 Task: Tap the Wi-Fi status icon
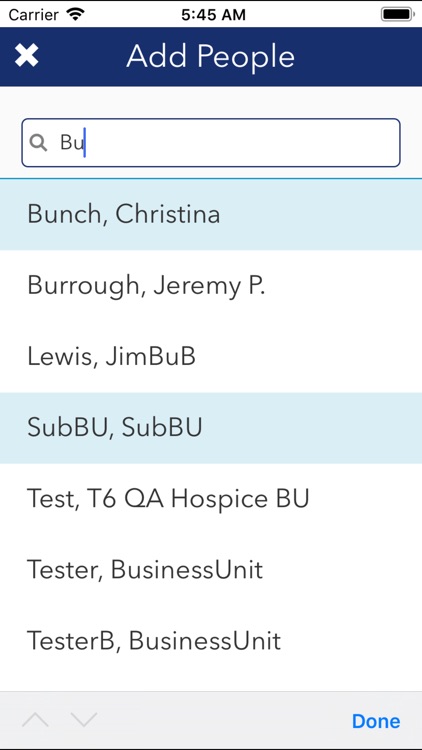point(75,14)
